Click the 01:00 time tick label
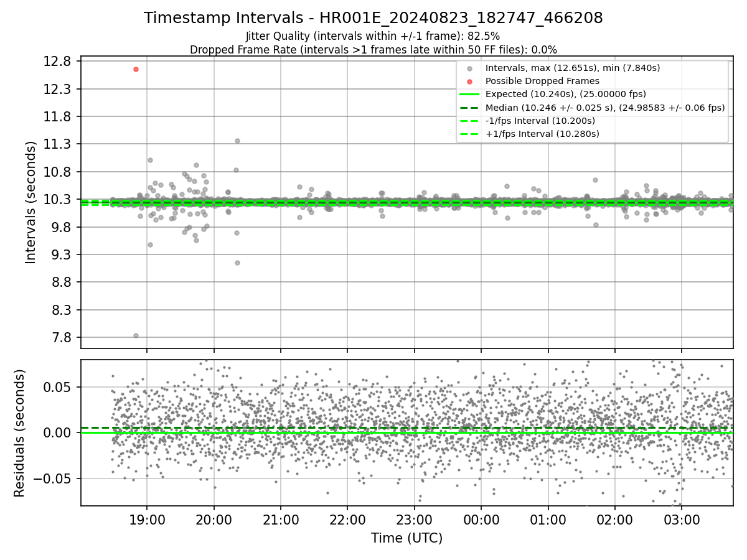 pos(548,519)
